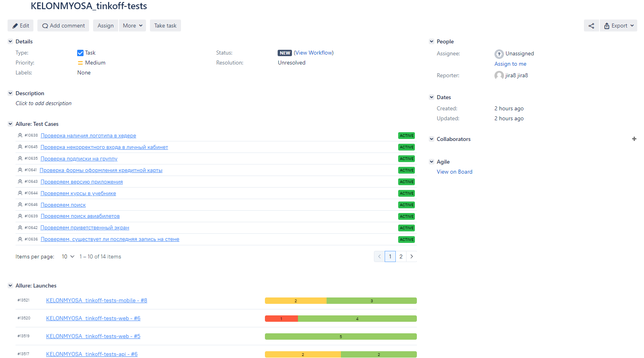Click the Edit button

point(20,25)
